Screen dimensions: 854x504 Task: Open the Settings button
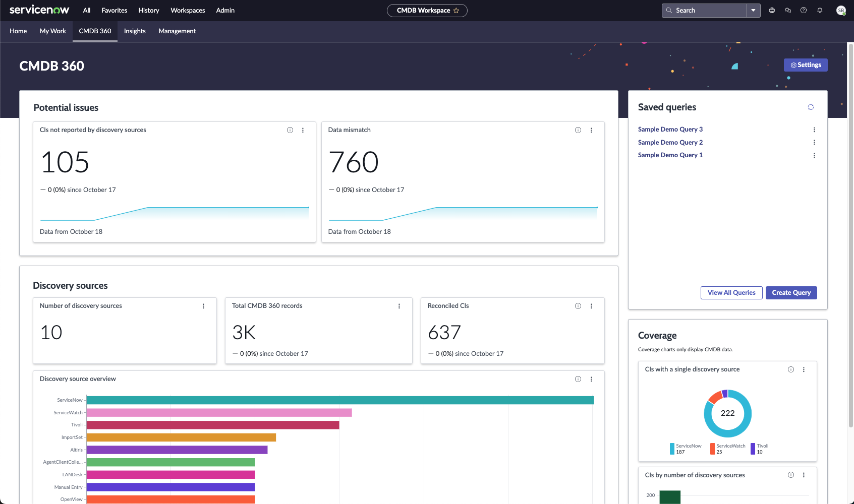point(806,65)
